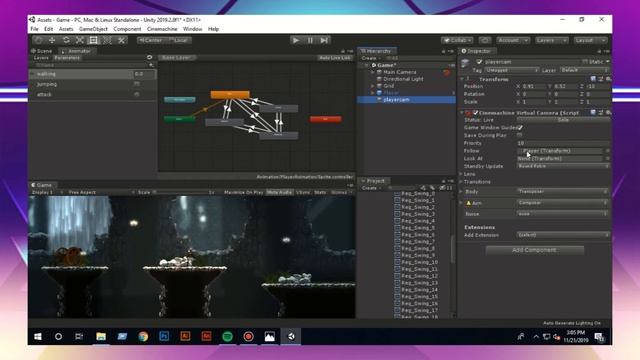Switch to Animator Parameters sub-tab
640x360 pixels.
point(67,58)
